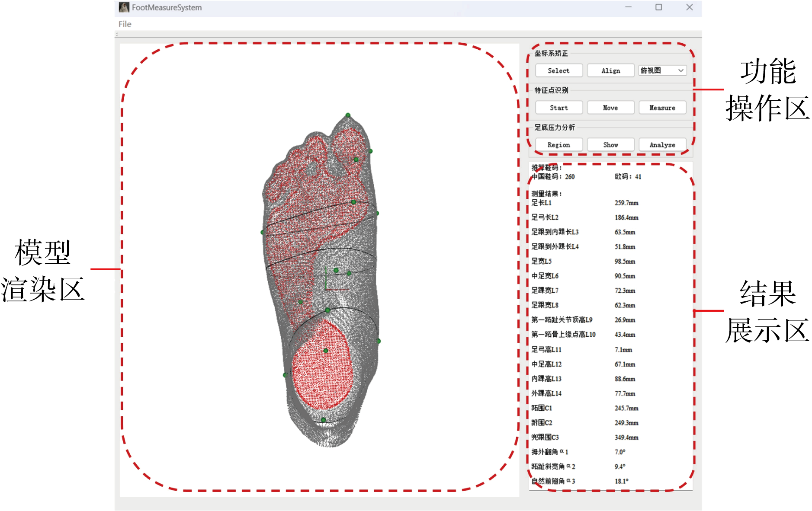The image size is (812, 511).
Task: Select the green feature point at toe tip
Action: click(x=348, y=115)
